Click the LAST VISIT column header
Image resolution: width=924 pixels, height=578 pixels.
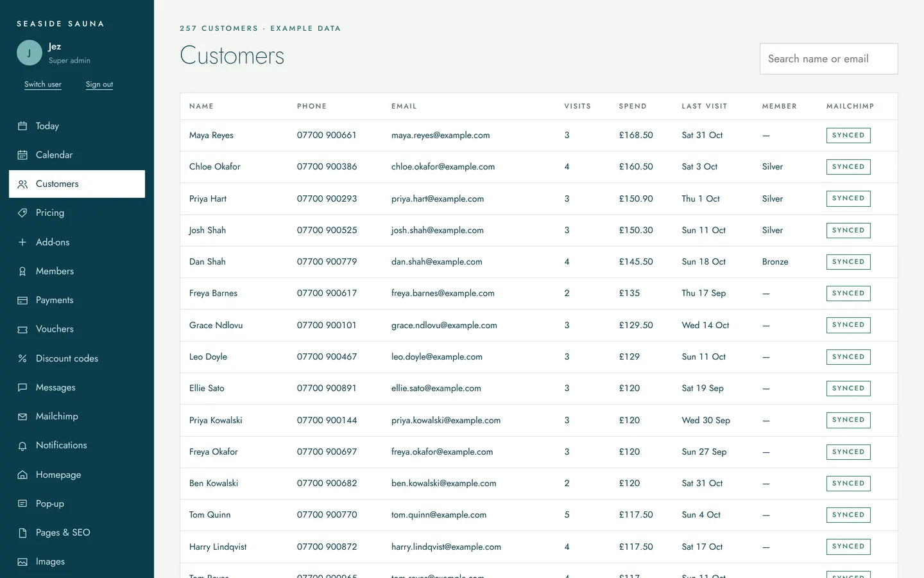point(705,106)
